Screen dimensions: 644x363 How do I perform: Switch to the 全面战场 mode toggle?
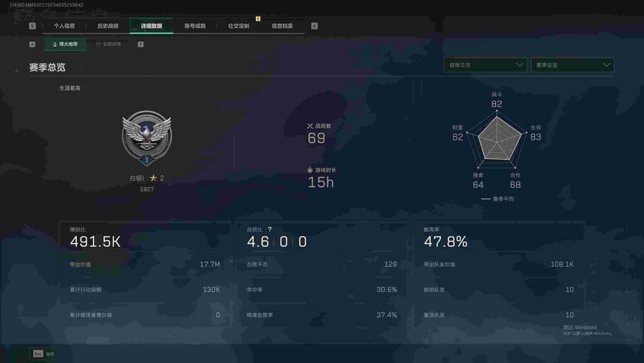pyautogui.click(x=109, y=44)
